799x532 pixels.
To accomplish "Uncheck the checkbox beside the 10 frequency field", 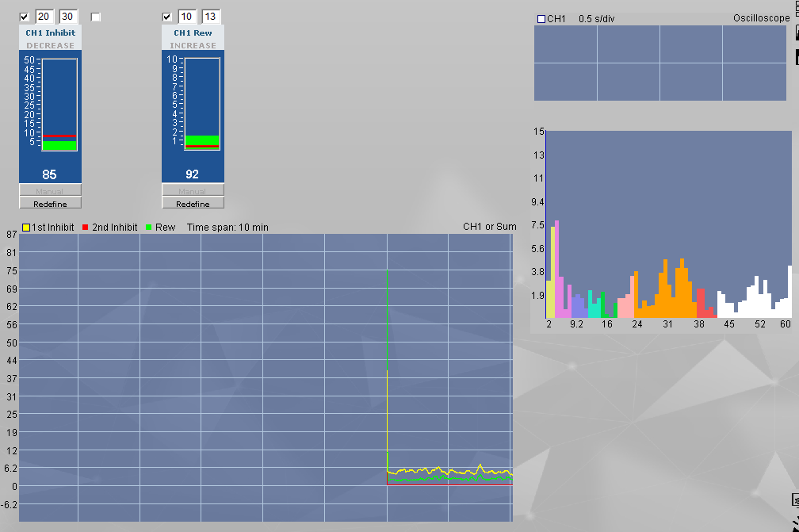I will point(166,17).
